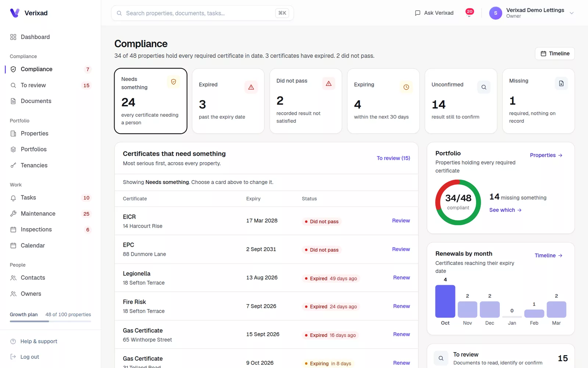
Task: Click the file icon on Missing card
Action: tap(561, 84)
